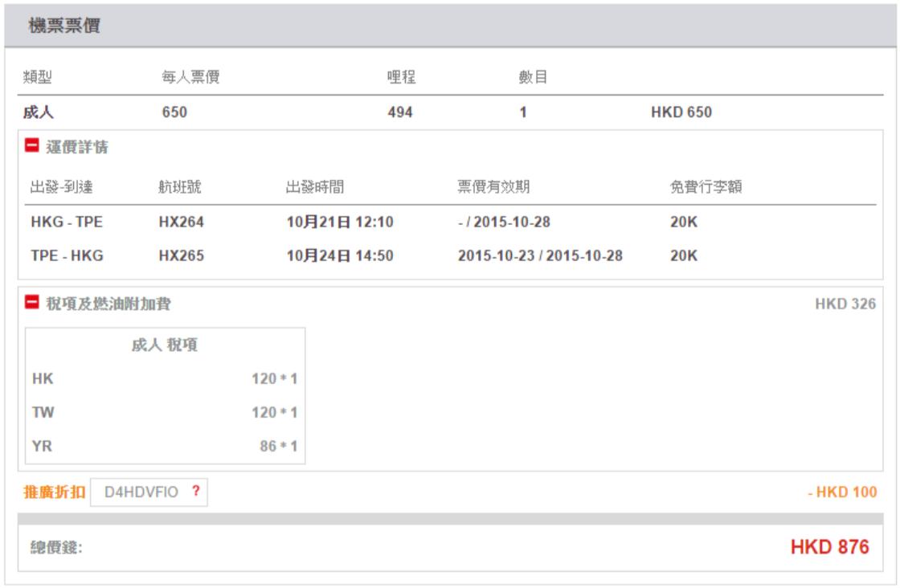Collapse the 稅項及燃油附加費 minus icon
The height and width of the screenshot is (588, 900).
pyautogui.click(x=34, y=304)
